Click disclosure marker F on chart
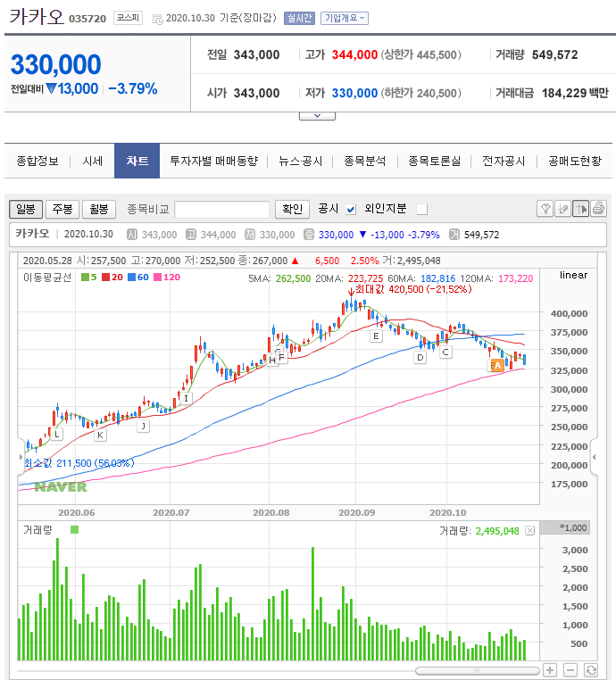Image resolution: width=616 pixels, height=680 pixels. (x=282, y=357)
